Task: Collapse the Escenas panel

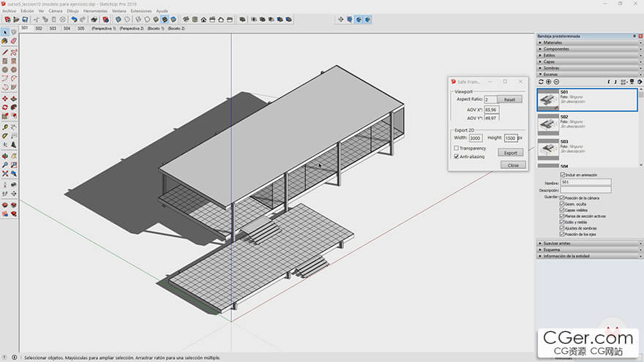Action: coord(589,75)
